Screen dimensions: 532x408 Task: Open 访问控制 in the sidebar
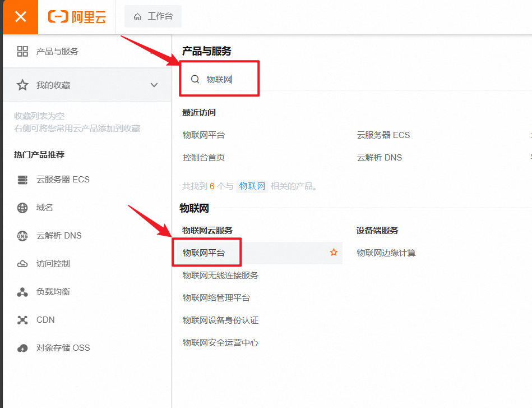[x=53, y=264]
